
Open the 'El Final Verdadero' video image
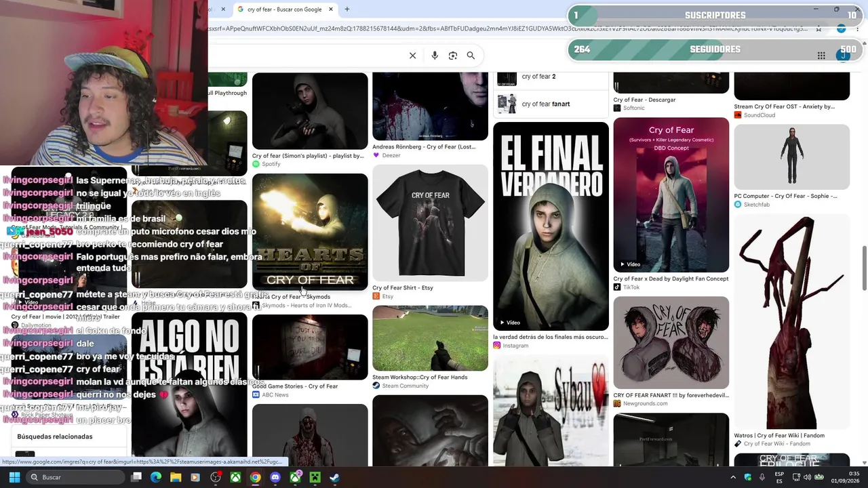click(551, 226)
